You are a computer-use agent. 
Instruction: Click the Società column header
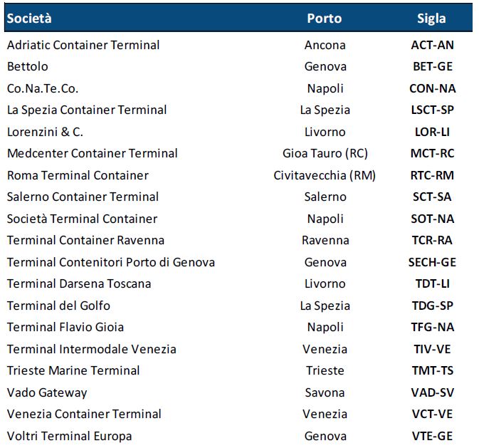29,19
